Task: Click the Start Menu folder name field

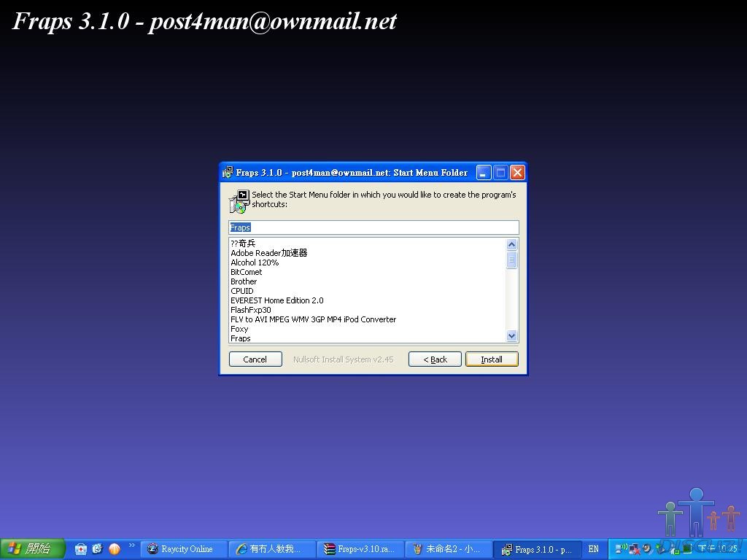Action: (x=373, y=227)
